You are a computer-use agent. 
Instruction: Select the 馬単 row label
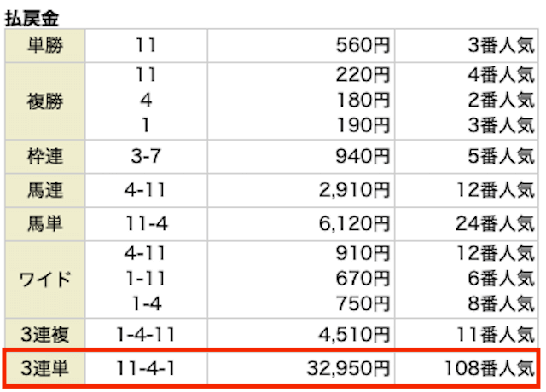click(44, 222)
